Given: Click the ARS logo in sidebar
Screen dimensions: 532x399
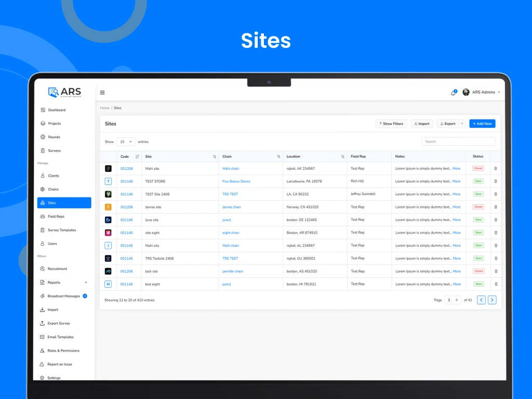Looking at the screenshot, I should click(x=64, y=92).
